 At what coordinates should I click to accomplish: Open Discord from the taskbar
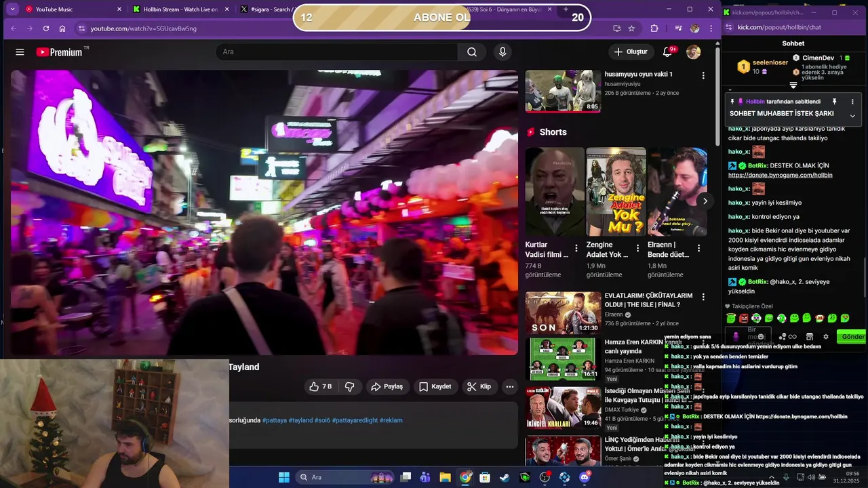[585, 477]
